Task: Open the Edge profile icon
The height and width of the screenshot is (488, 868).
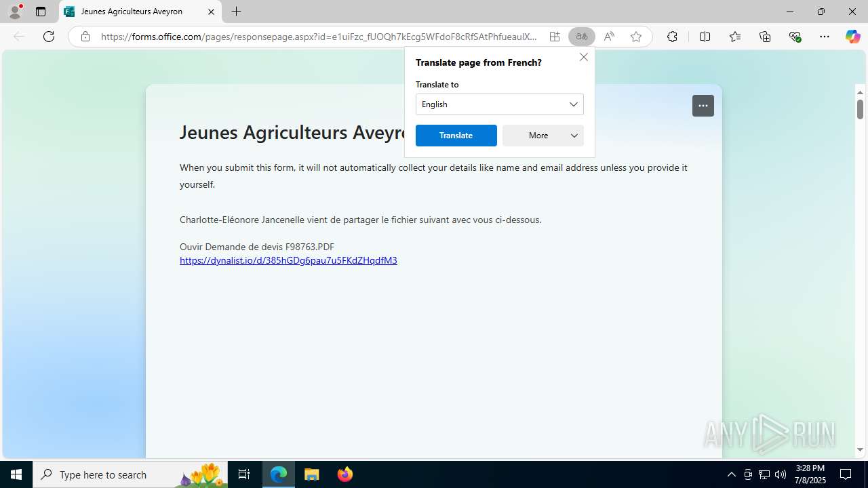Action: point(15,12)
